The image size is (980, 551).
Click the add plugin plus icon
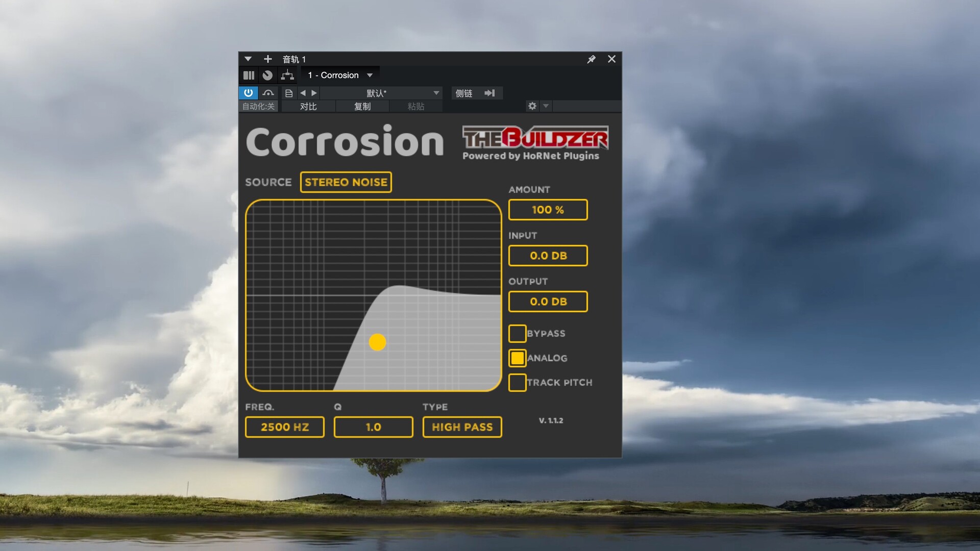point(267,59)
